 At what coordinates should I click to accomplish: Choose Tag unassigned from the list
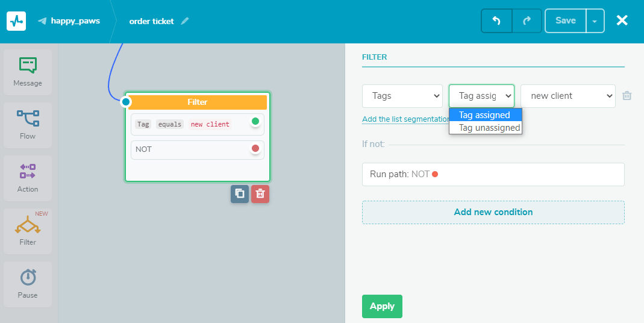tap(489, 128)
